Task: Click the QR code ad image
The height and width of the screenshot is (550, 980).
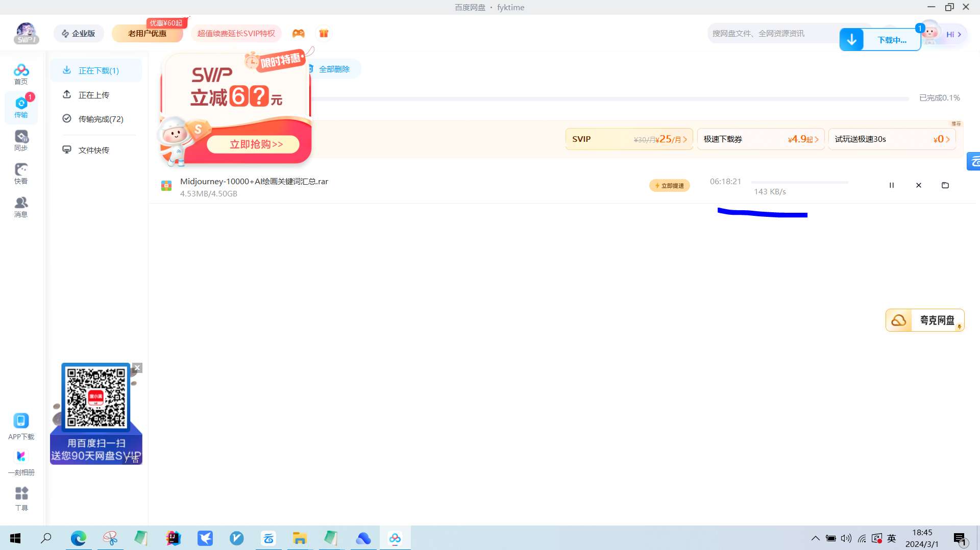Action: coord(96,413)
